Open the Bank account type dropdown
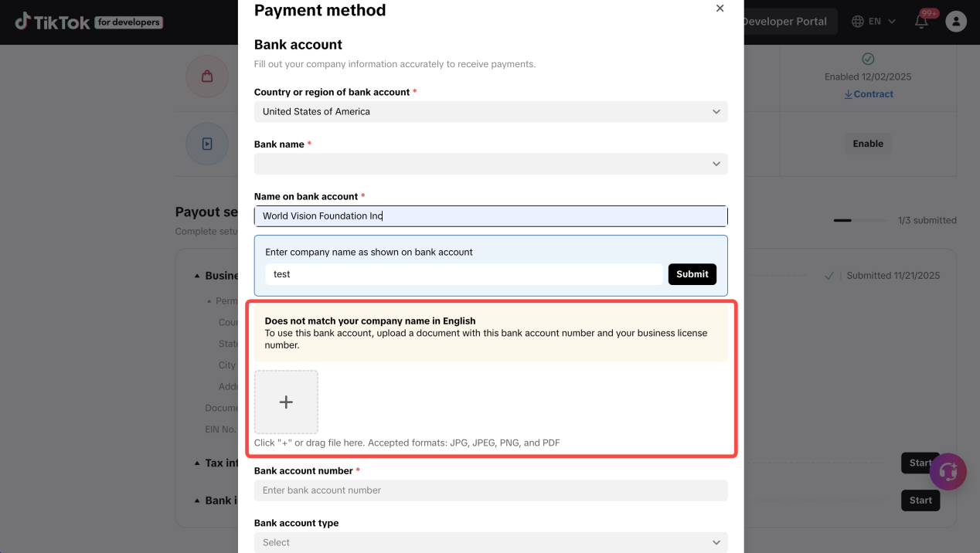This screenshot has width=980, height=553. [x=491, y=542]
